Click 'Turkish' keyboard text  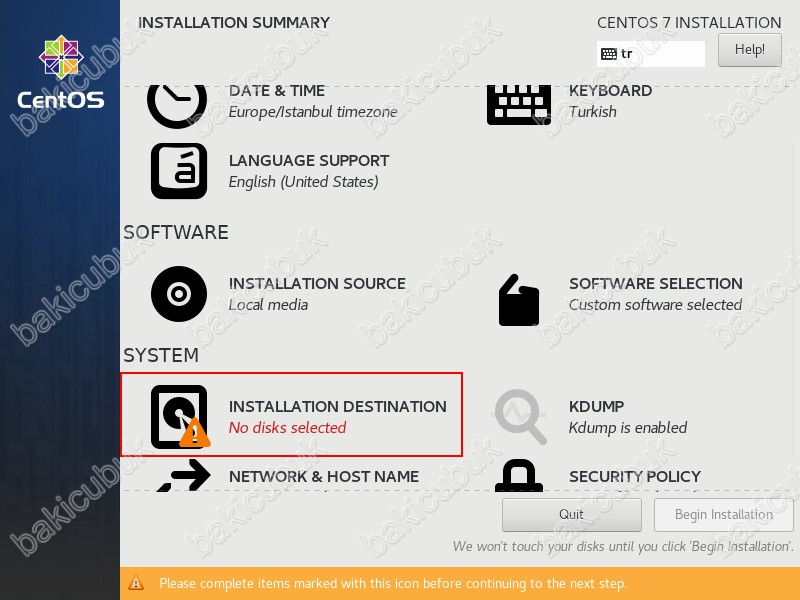[592, 112]
